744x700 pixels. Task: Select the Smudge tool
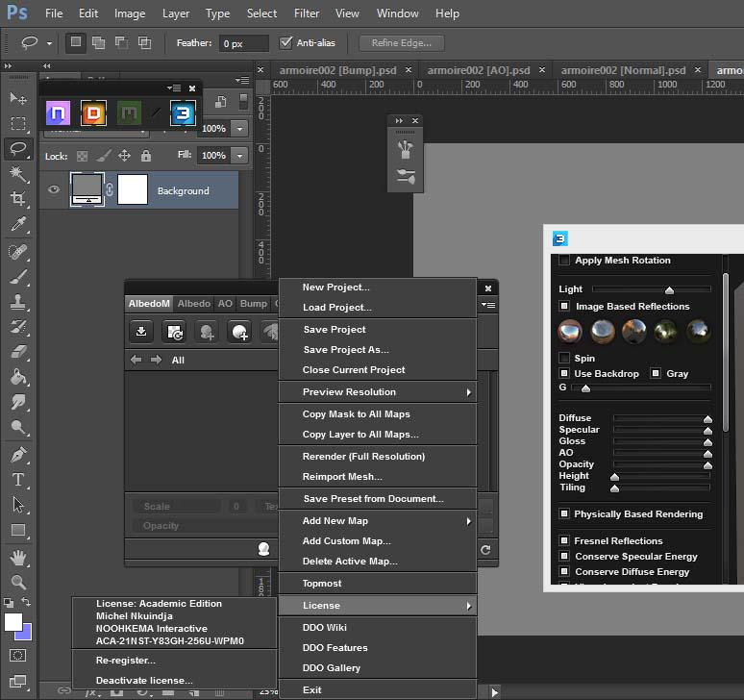[x=18, y=403]
